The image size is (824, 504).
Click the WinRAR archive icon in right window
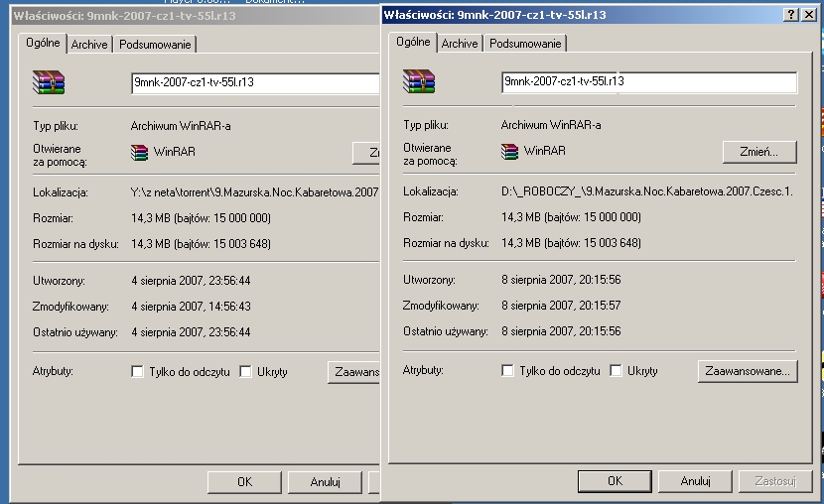pos(419,81)
